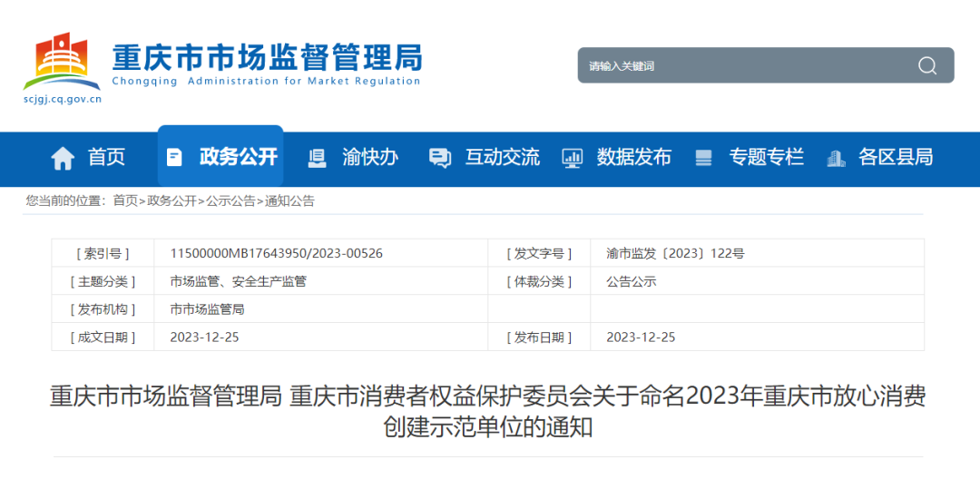Screen dimensions: 980x479
Task: Click the 市市场监管局 publisher value
Action: (207, 309)
